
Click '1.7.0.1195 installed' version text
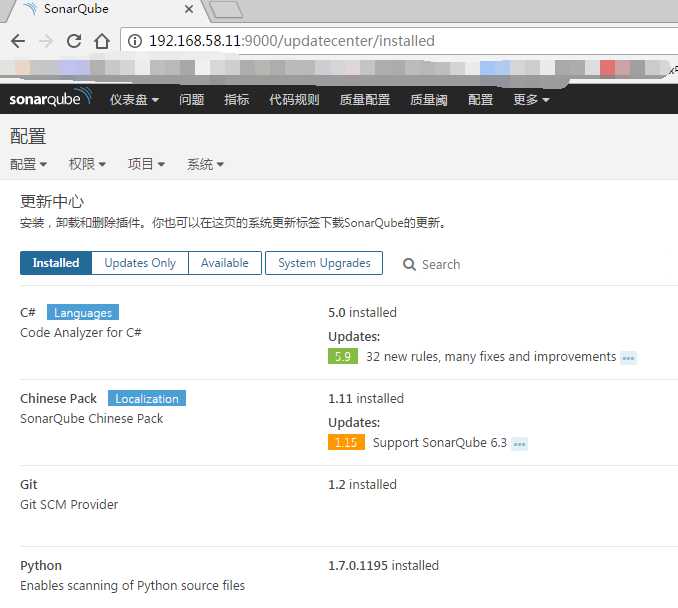click(384, 566)
